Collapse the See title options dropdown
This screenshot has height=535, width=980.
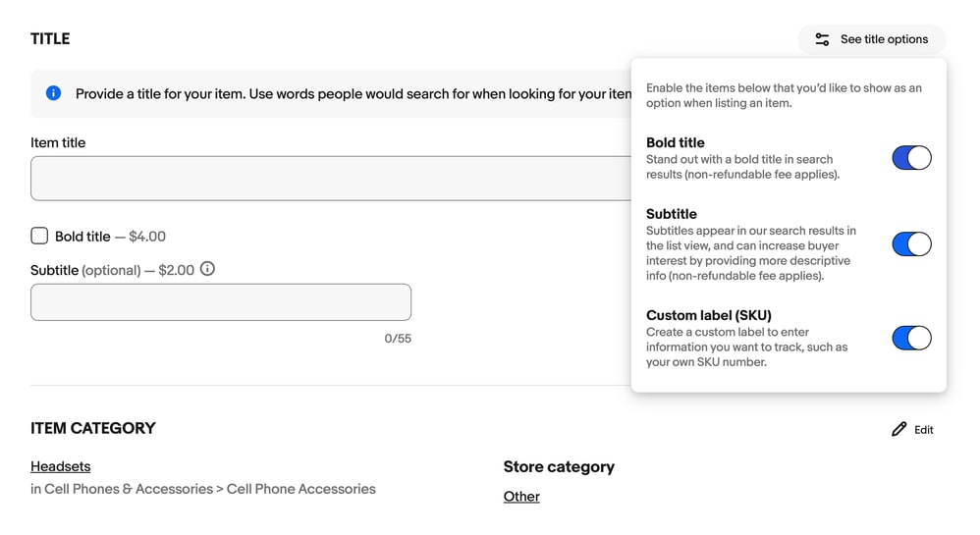(872, 39)
